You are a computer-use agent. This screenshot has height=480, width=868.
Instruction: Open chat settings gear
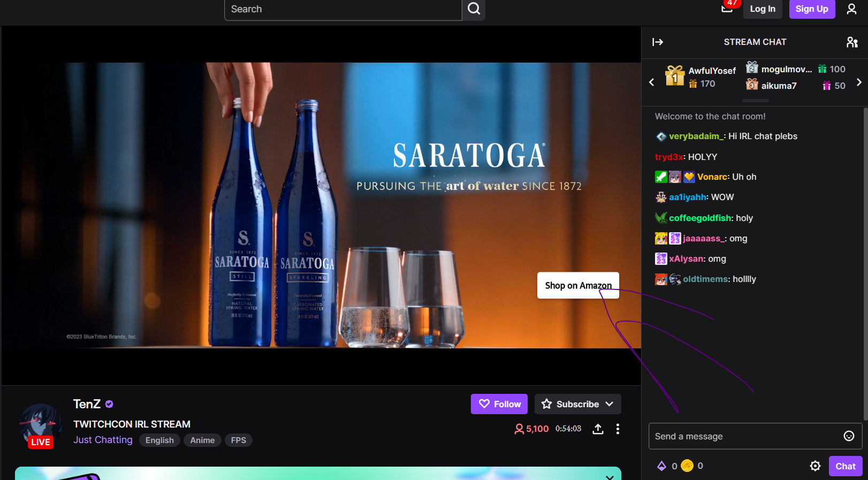point(815,466)
